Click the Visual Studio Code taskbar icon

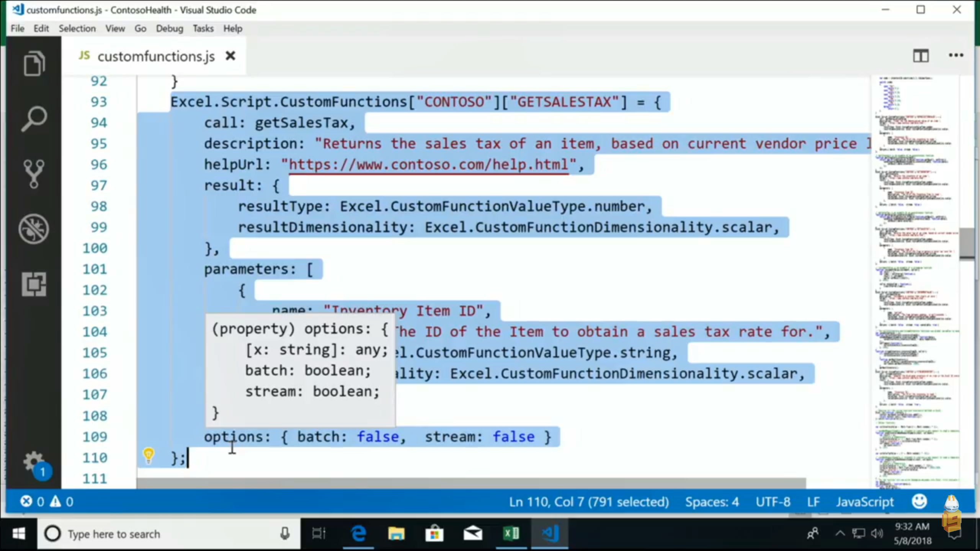coord(550,534)
